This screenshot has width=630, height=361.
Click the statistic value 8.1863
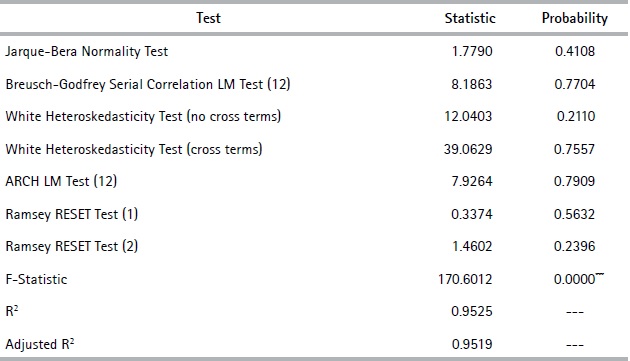point(471,84)
